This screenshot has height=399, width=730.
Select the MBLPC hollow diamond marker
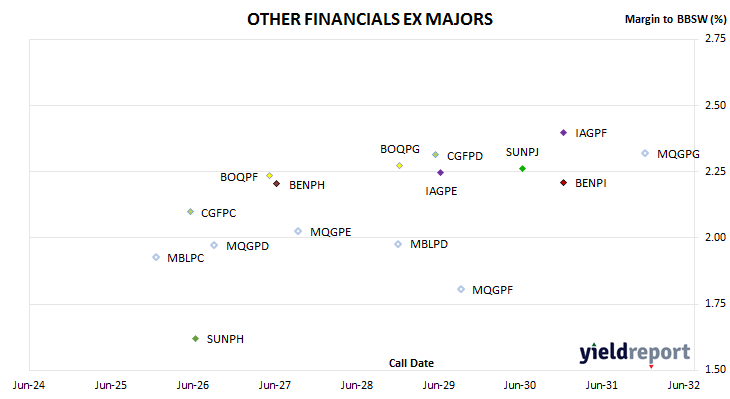(156, 257)
